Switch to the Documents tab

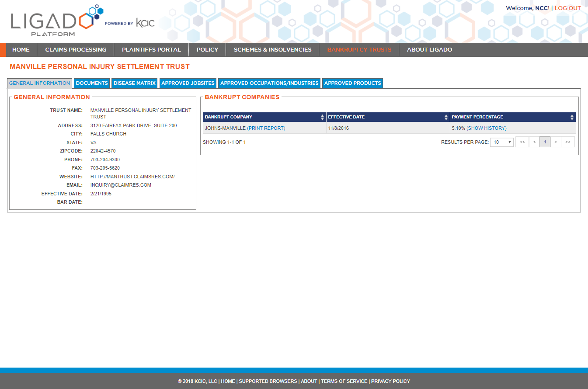click(x=92, y=83)
